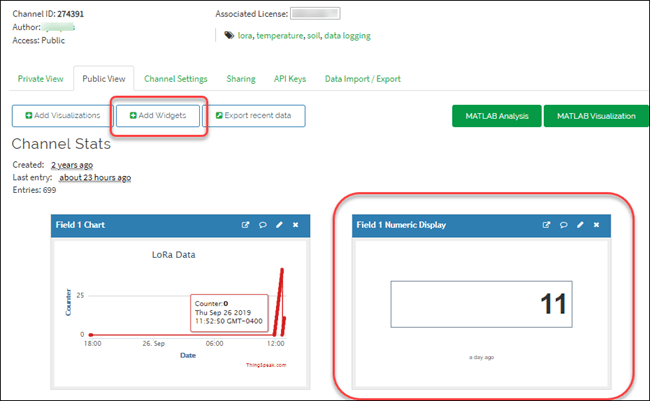Follow the data logging tag link
This screenshot has width=650, height=401.
(347, 36)
